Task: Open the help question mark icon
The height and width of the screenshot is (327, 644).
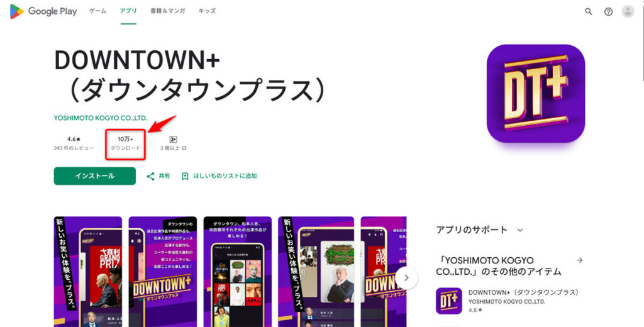Action: (608, 11)
